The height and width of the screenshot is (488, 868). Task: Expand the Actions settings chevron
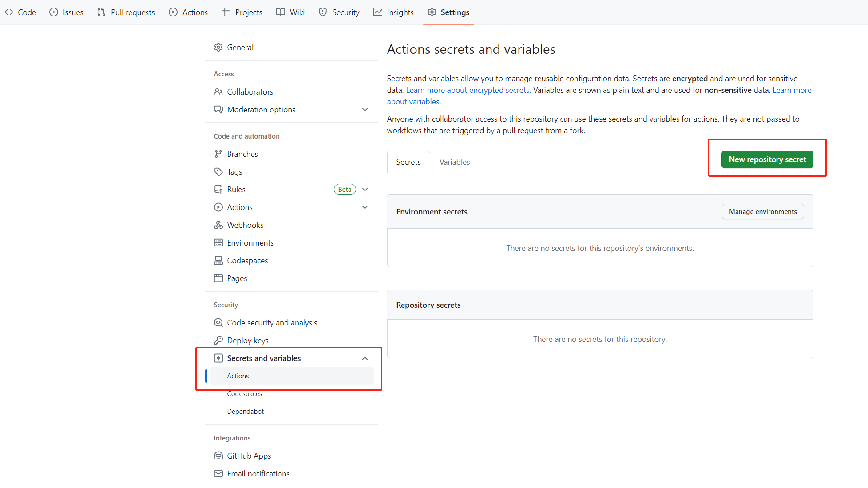[x=365, y=207]
